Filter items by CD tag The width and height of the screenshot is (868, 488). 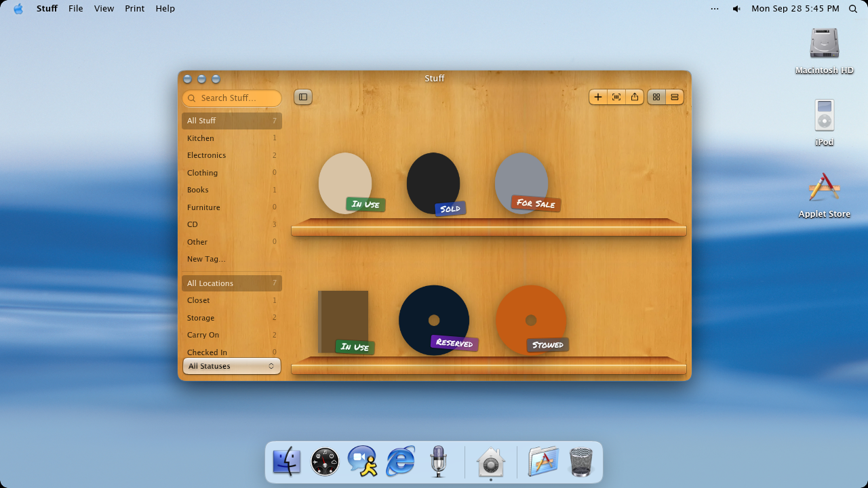tap(232, 224)
